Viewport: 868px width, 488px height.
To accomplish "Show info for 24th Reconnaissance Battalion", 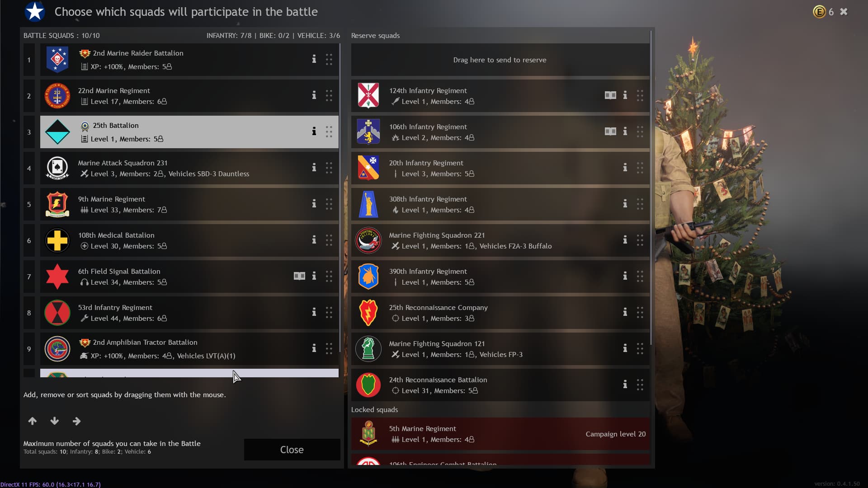I will [x=625, y=385].
